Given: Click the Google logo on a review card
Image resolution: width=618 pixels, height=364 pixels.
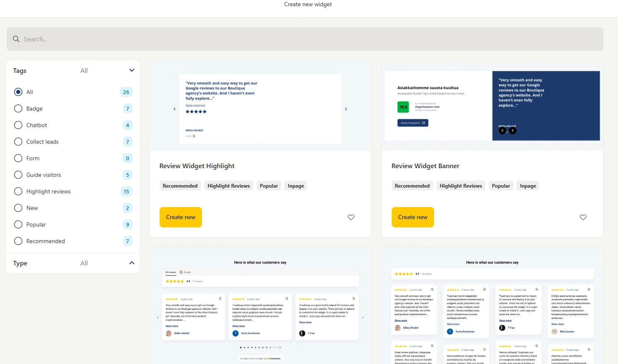Looking at the screenshot, I should pyautogui.click(x=221, y=299).
